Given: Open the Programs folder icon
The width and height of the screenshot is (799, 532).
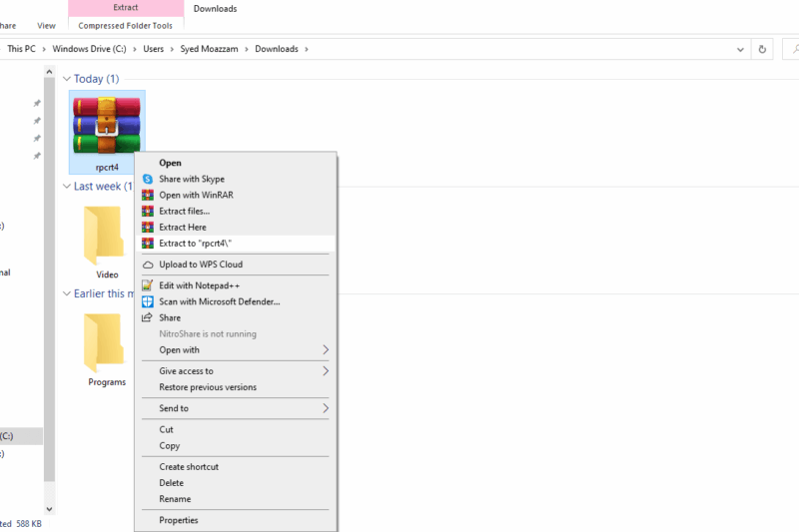Looking at the screenshot, I should (105, 343).
